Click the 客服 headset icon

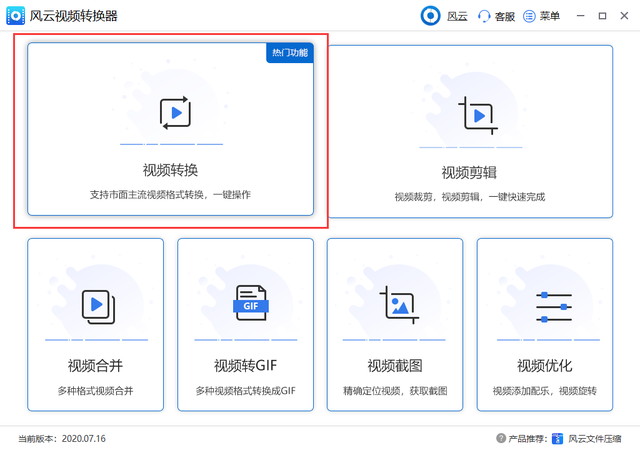tap(485, 16)
